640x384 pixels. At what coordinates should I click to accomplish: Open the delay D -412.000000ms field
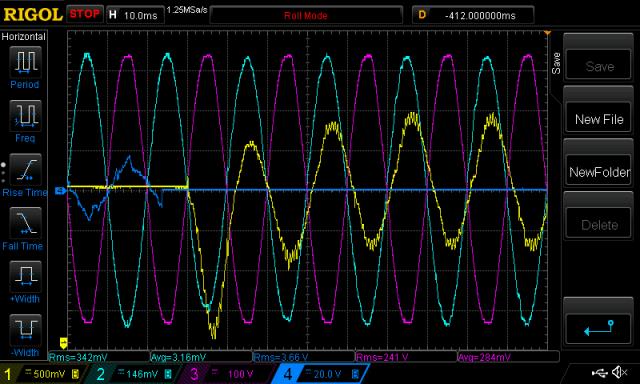(473, 16)
